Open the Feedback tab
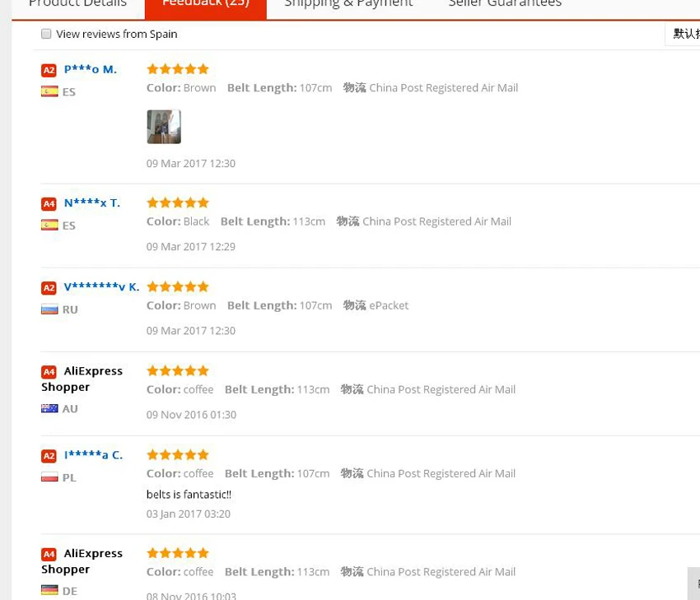Viewport: 700px width, 600px height. click(x=206, y=6)
